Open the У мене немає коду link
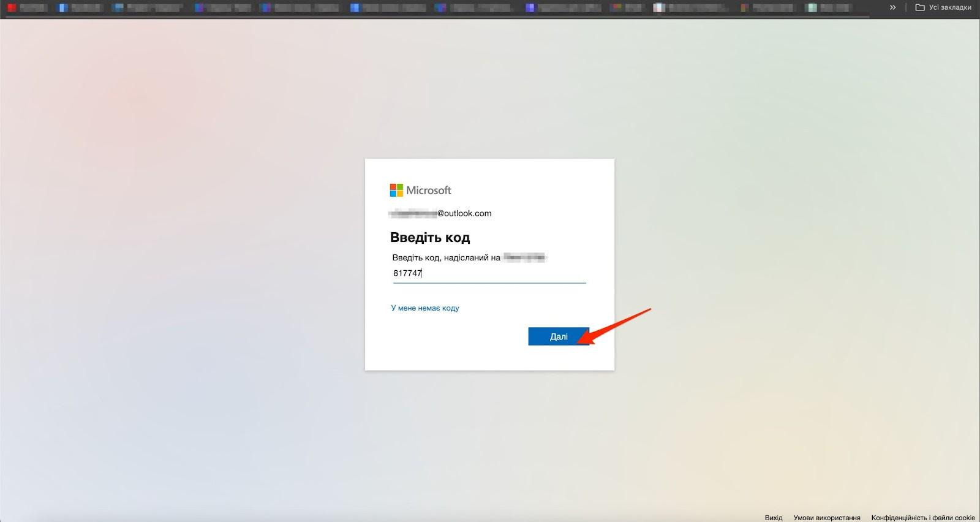 (x=425, y=308)
